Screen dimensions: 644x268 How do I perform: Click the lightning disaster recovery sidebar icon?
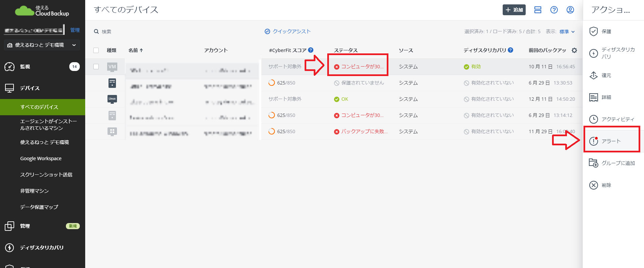(9, 248)
